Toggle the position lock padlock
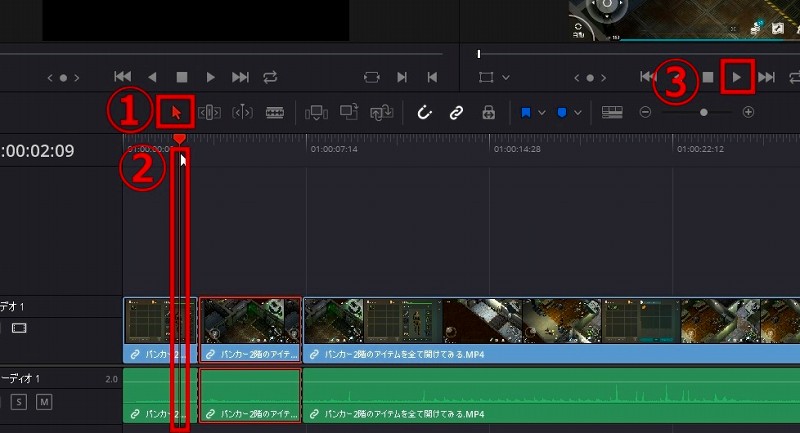800x433 pixels. [x=488, y=113]
